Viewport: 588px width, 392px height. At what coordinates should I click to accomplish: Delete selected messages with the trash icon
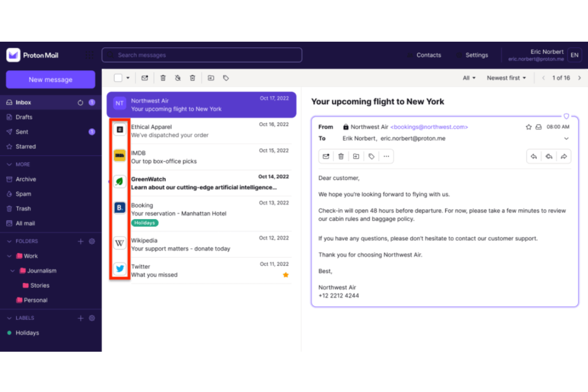[x=163, y=78]
